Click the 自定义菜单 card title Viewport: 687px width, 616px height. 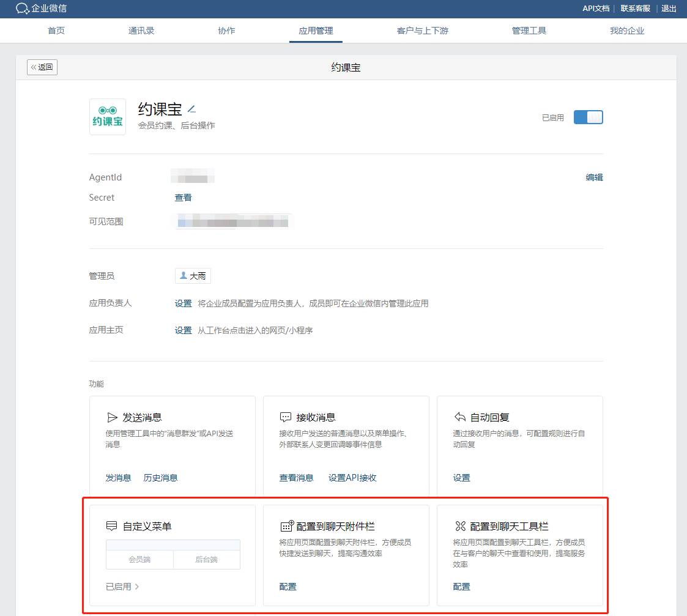pyautogui.click(x=147, y=526)
